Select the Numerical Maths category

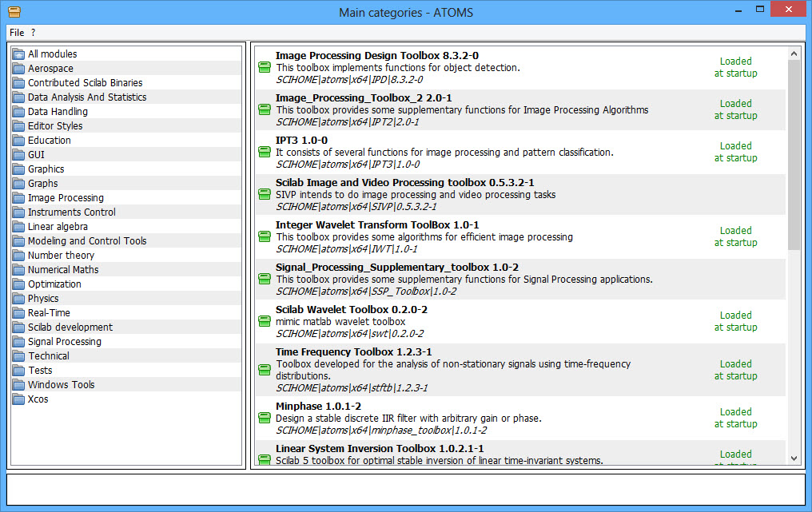126,270
